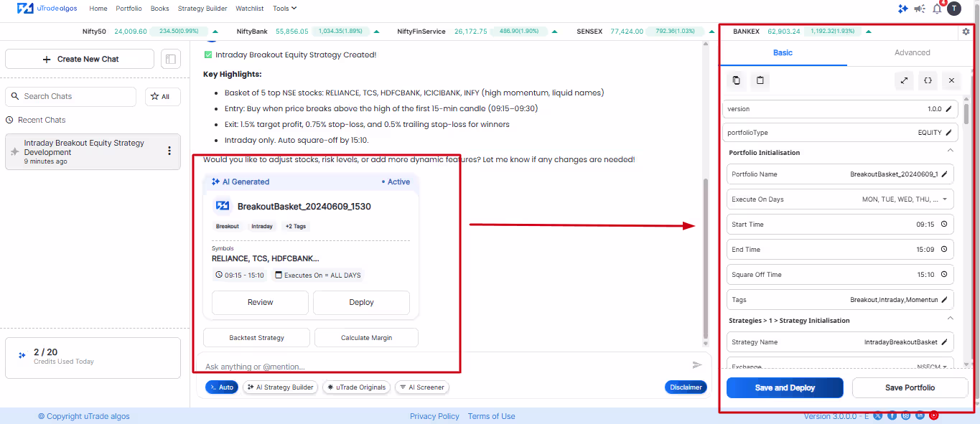Switch to JSON code view braces icon

928,80
